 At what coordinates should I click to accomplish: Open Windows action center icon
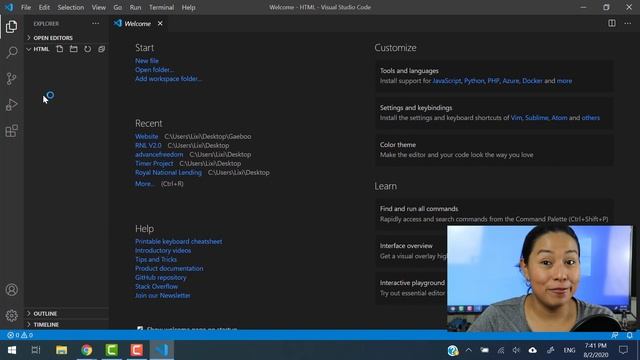pyautogui.click(x=623, y=350)
